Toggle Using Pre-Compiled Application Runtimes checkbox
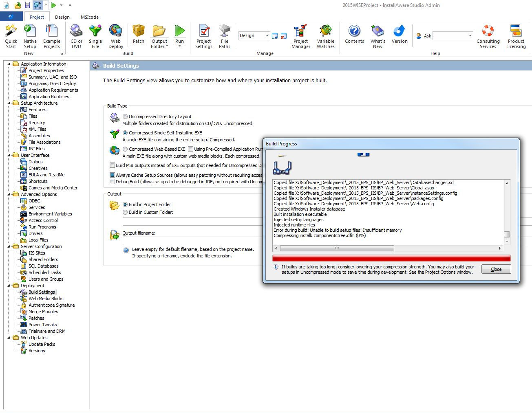 190,149
